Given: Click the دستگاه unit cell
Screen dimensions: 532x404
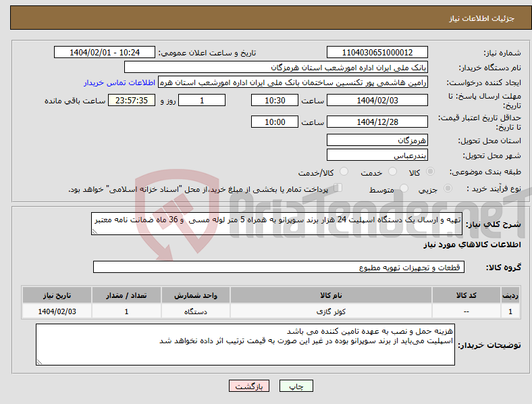Looking at the screenshot, I should click(x=196, y=311).
